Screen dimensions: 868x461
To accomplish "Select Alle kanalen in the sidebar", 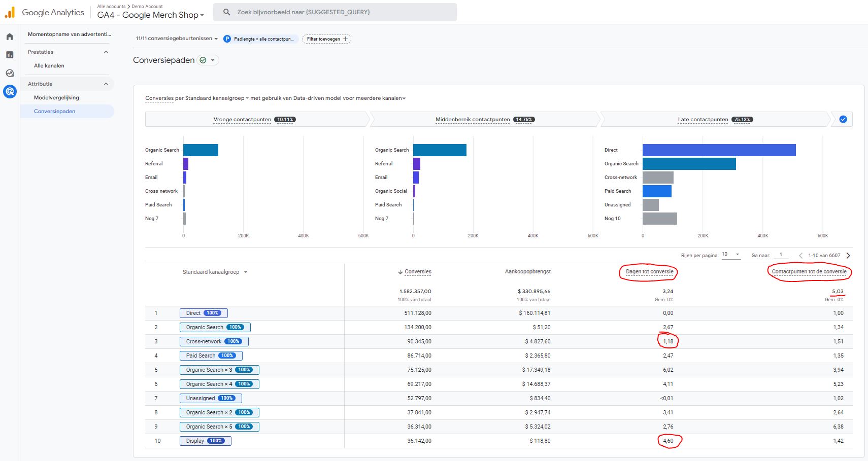I will [49, 66].
